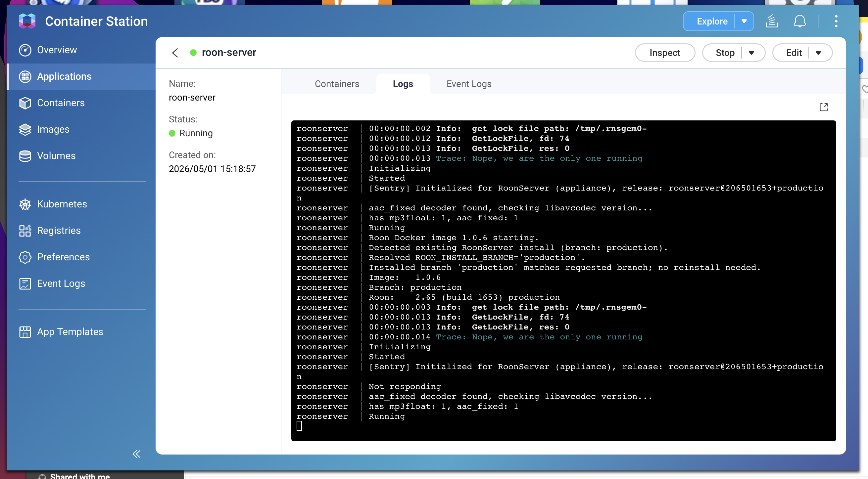The height and width of the screenshot is (479, 868).
Task: Go back using the left arrow
Action: point(175,53)
